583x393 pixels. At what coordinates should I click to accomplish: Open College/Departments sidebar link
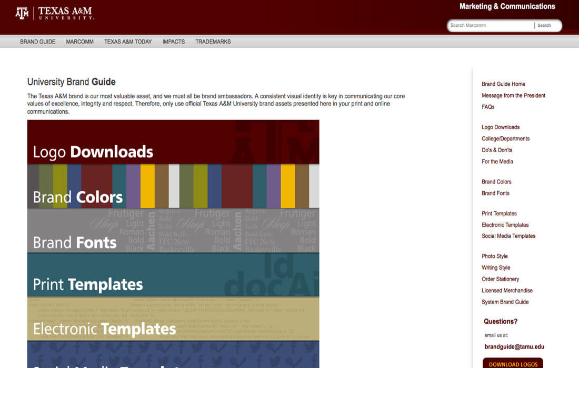point(506,139)
